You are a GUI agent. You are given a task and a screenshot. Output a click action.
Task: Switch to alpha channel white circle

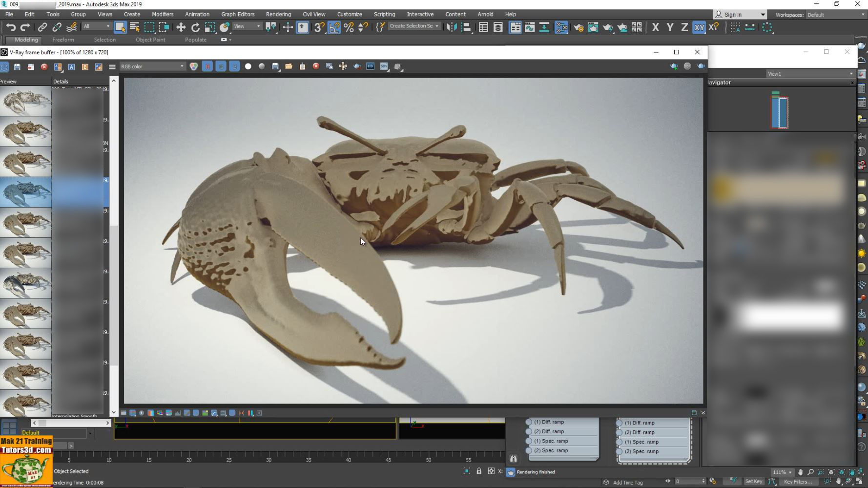coord(248,66)
